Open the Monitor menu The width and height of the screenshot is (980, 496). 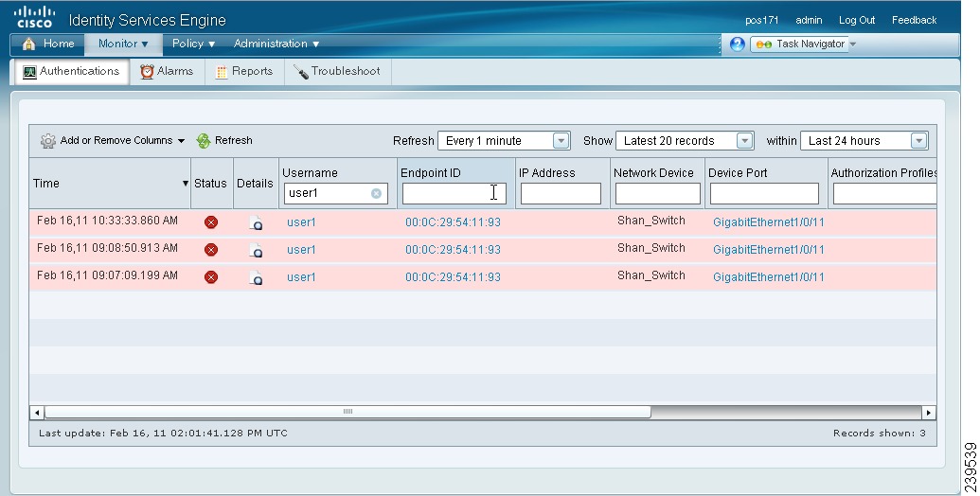[123, 44]
